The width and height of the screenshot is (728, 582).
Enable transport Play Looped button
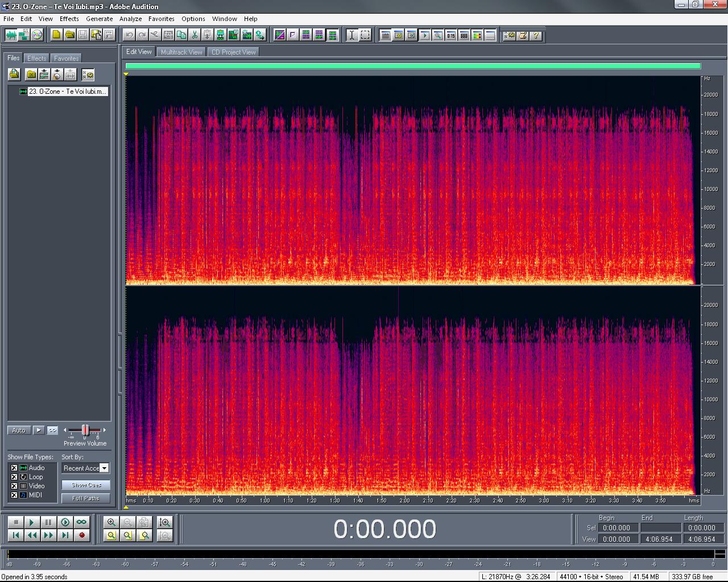click(81, 522)
